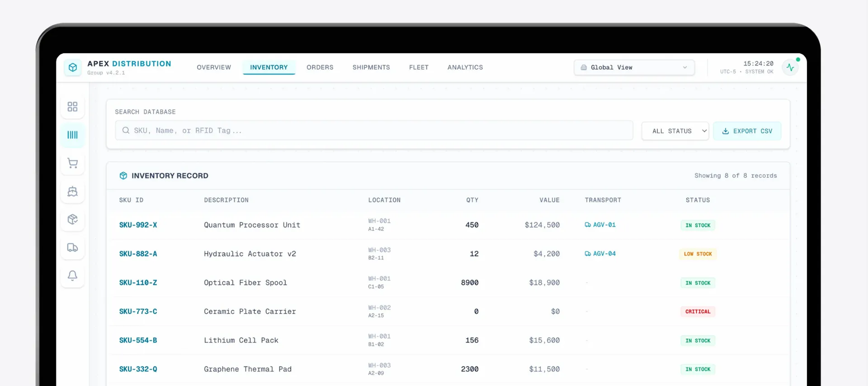This screenshot has width=868, height=386.
Task: Open notifications bell icon in sidebar
Action: [x=72, y=275]
